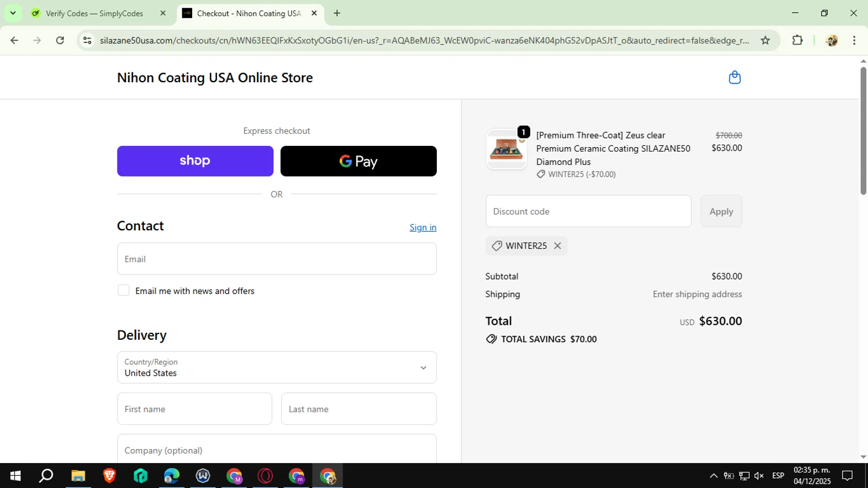Pay with Google Pay button

click(x=358, y=161)
